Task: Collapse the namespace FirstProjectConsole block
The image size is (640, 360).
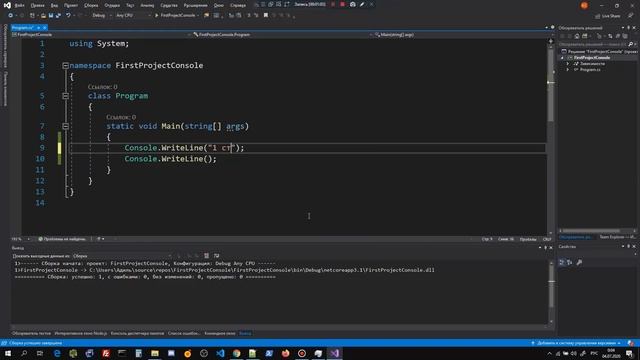Action: click(65, 65)
